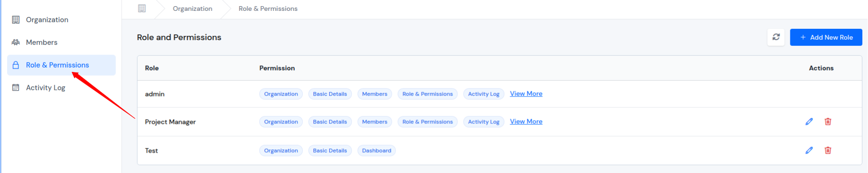Click the refresh icon beside Add New Role
The height and width of the screenshot is (173, 868).
pos(776,37)
